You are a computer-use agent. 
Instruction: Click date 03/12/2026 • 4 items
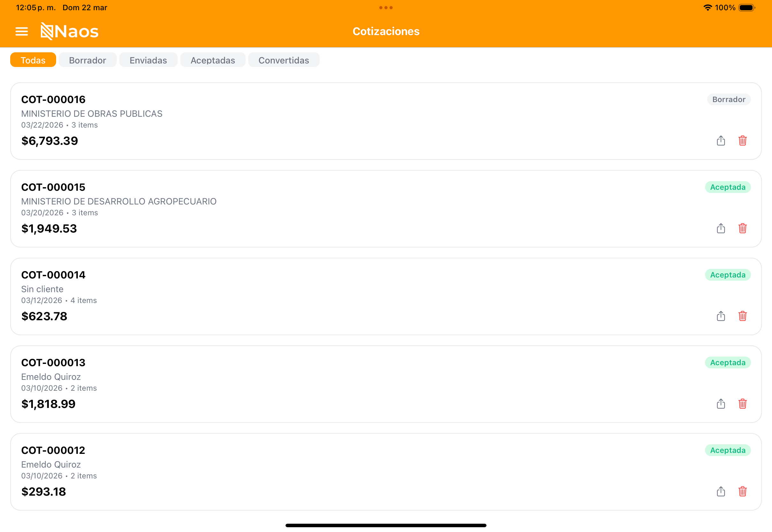click(x=59, y=300)
